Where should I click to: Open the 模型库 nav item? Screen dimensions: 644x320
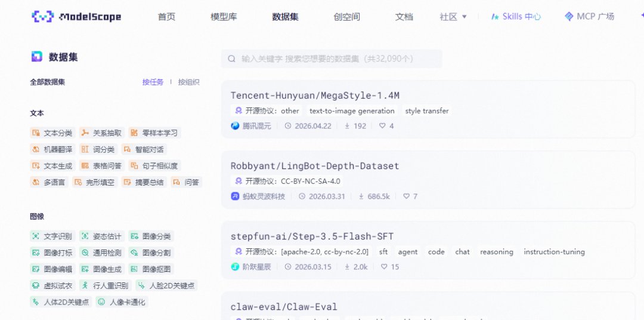click(224, 17)
